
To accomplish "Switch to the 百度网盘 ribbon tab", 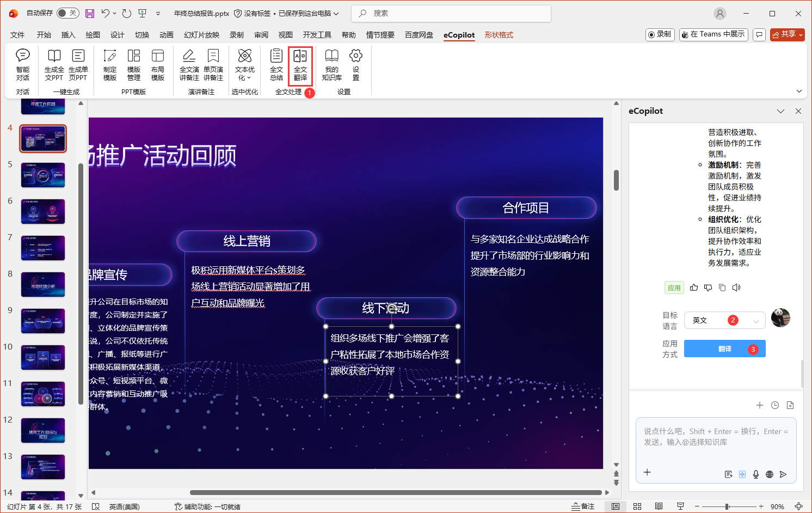I will (x=419, y=34).
